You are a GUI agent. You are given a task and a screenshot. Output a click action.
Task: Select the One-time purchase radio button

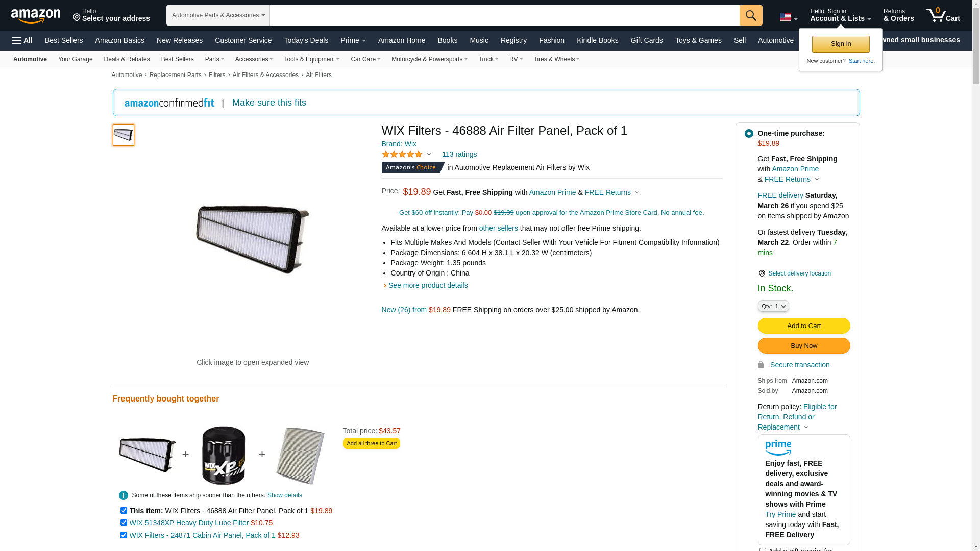pyautogui.click(x=749, y=133)
